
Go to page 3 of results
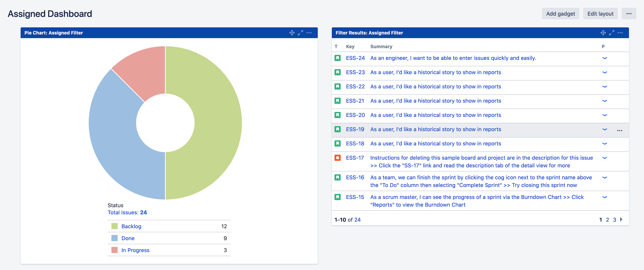[615, 220]
